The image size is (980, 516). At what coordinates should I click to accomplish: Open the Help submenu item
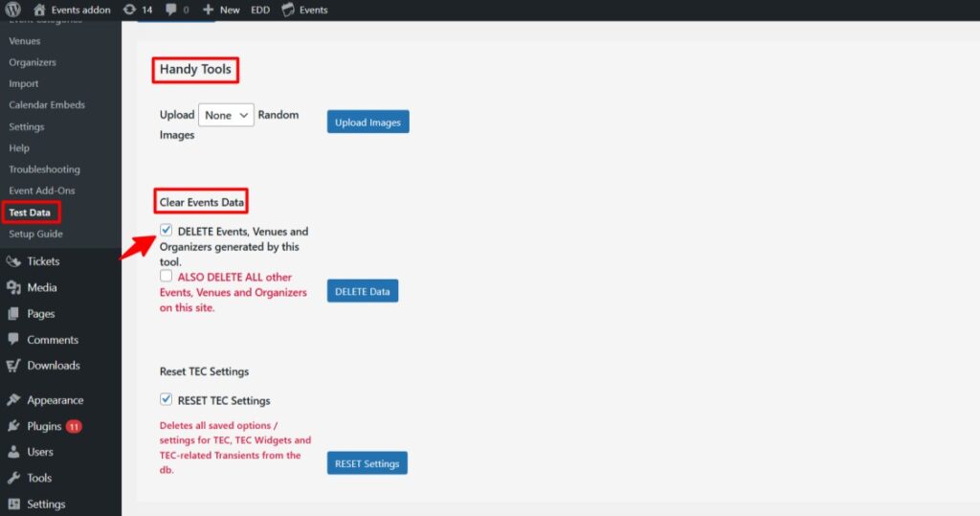19,147
